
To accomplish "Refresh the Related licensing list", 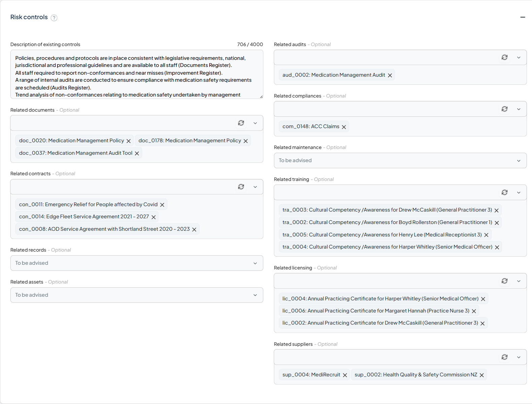I will 504,281.
